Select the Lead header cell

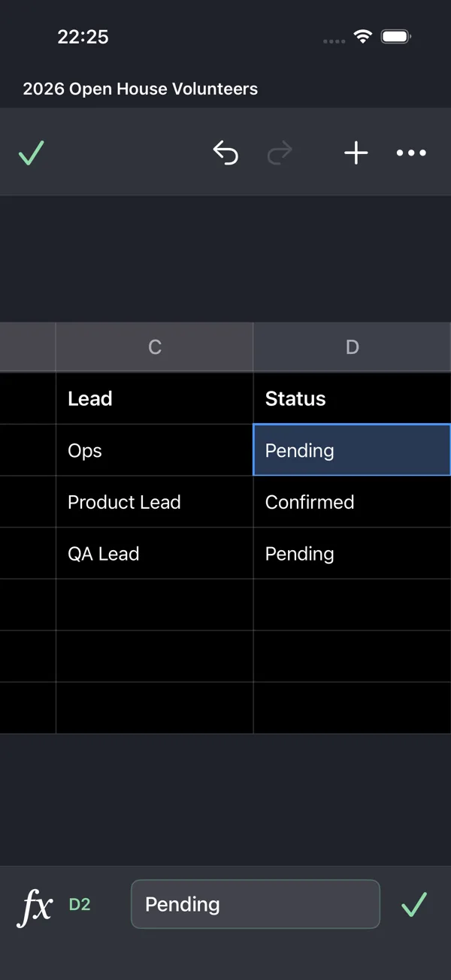[155, 398]
